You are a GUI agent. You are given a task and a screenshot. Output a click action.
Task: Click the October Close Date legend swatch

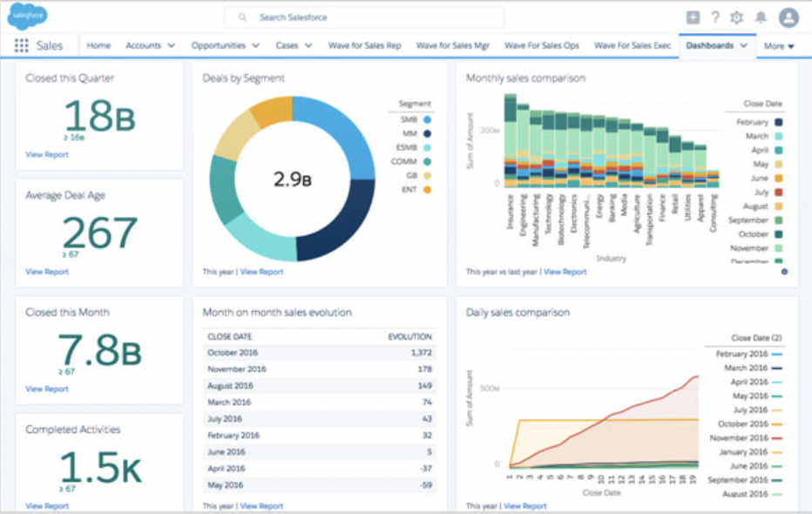pos(778,234)
